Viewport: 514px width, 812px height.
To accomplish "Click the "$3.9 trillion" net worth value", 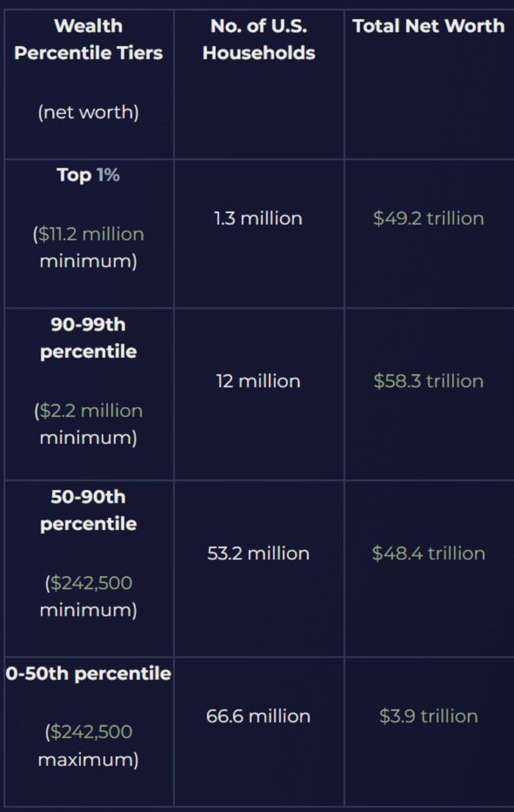I will click(x=429, y=716).
